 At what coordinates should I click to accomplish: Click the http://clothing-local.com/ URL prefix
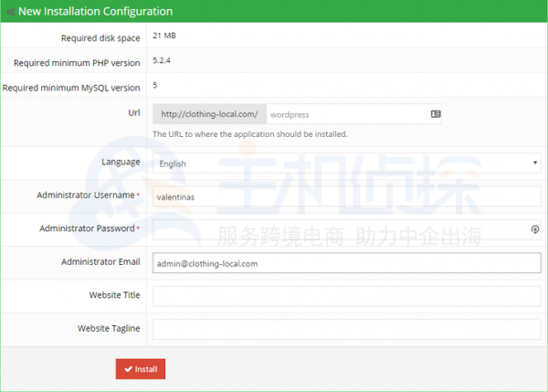209,114
